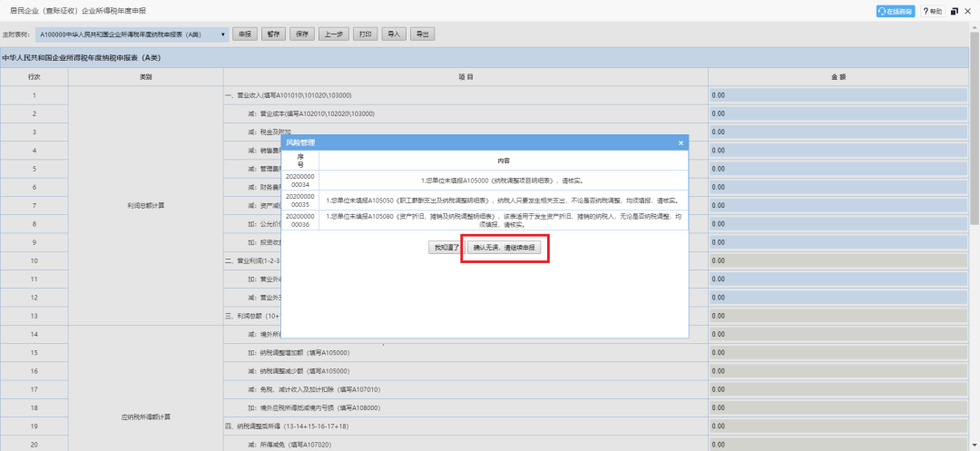Close the 风险管理 dialog with its X
Image resolution: width=980 pixels, height=451 pixels.
pos(681,142)
